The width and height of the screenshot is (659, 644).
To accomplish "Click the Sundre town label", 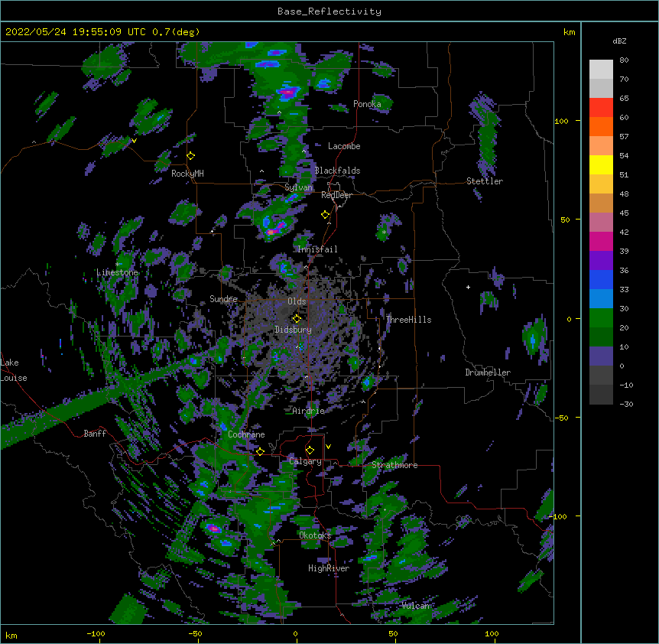I will 223,299.
